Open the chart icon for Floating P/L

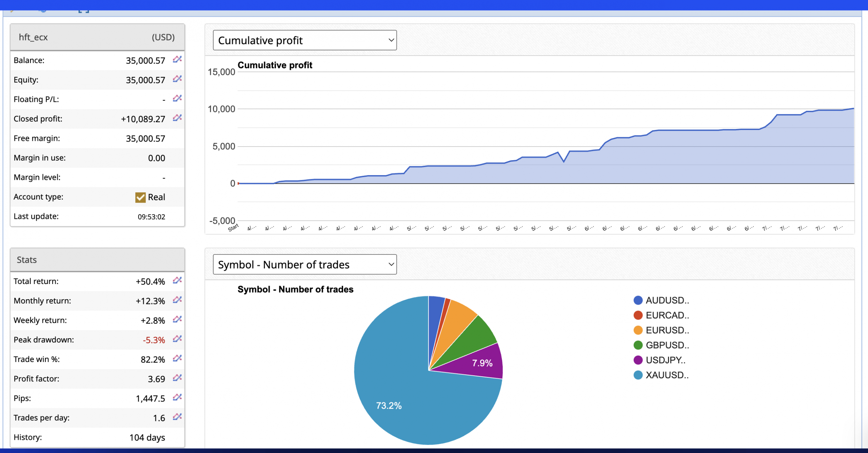pos(177,98)
